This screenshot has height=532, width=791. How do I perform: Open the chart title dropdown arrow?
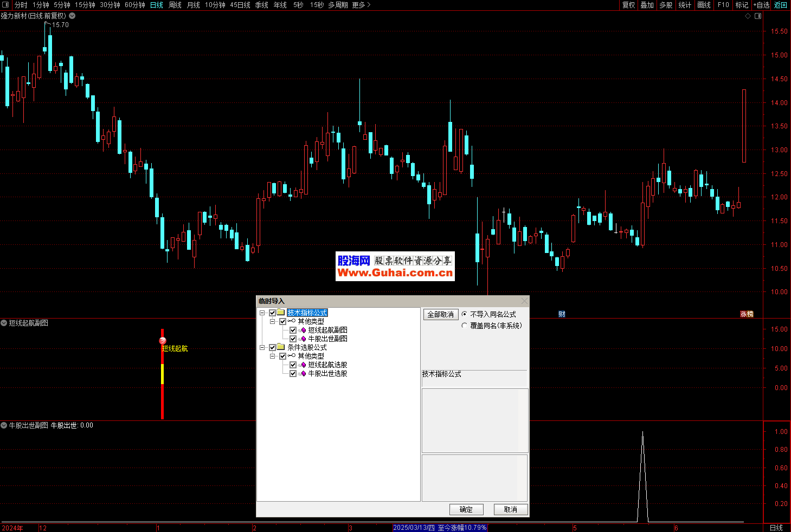[x=72, y=16]
